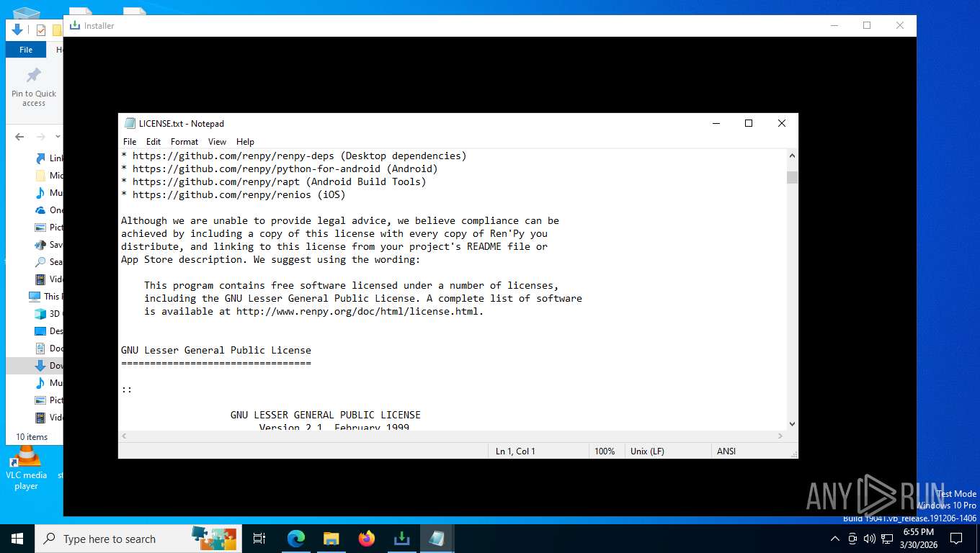Image resolution: width=980 pixels, height=553 pixels.
Task: Click the Explorer forward arrow
Action: [41, 136]
